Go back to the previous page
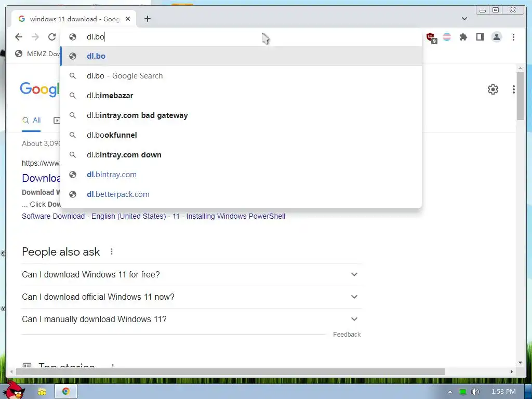Viewport: 532px width, 399px height. [19, 37]
